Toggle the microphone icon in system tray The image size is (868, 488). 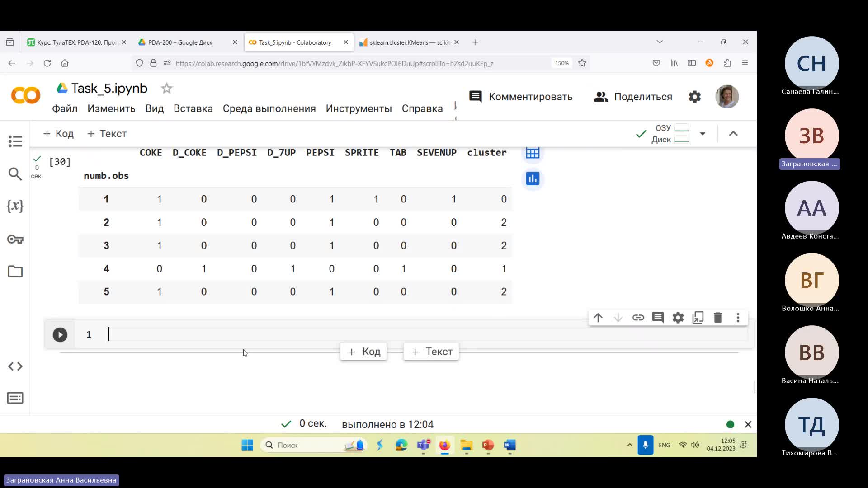click(x=645, y=445)
